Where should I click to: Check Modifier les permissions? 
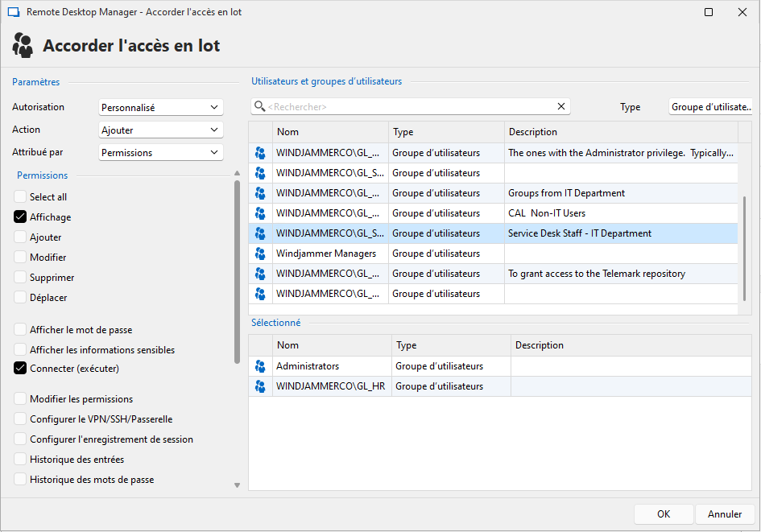(20, 398)
